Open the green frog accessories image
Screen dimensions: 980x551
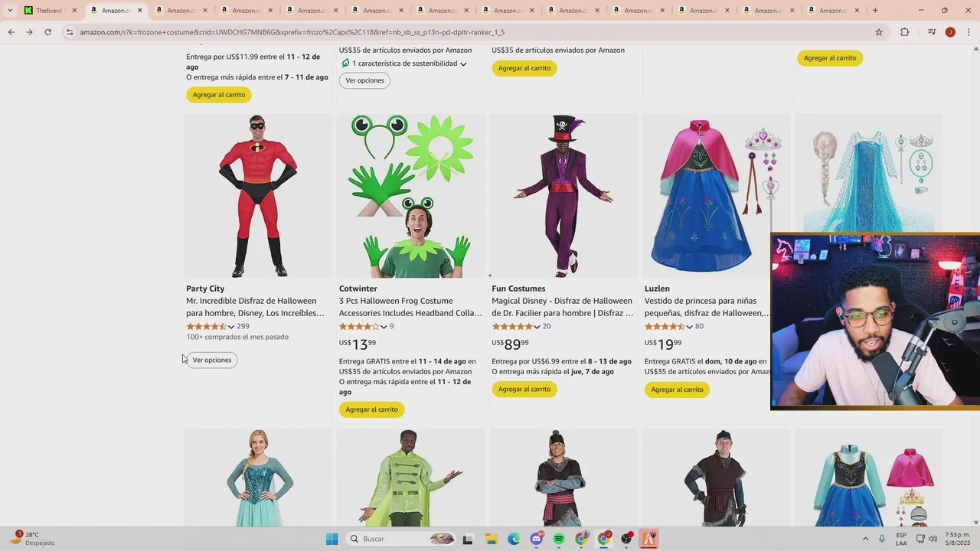[410, 196]
